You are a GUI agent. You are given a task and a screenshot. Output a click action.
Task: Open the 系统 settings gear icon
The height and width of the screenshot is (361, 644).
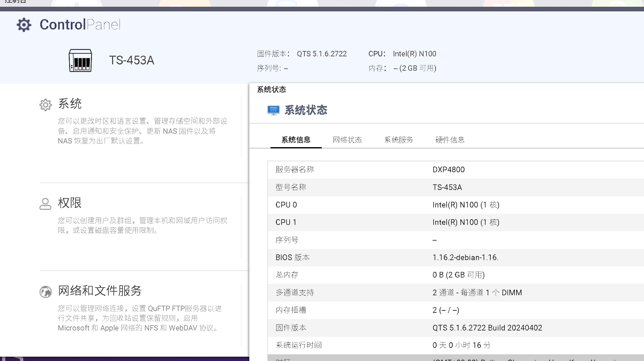[x=45, y=105]
